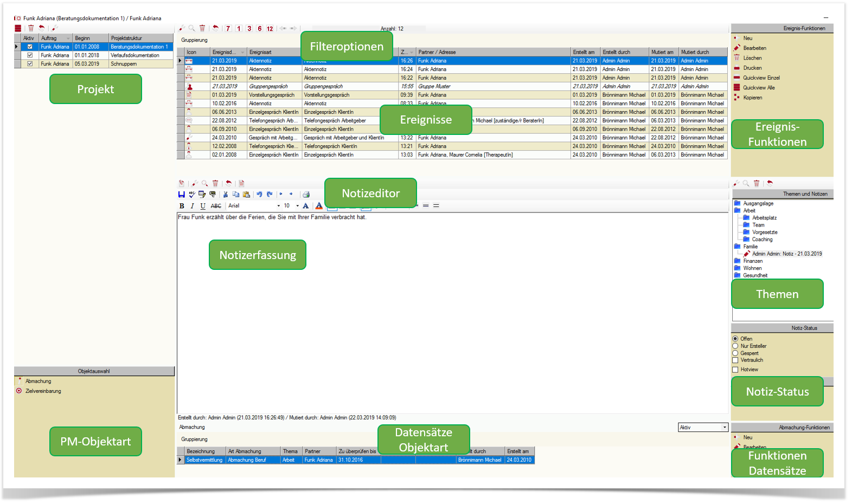Cut selection with the scissors icon
The height and width of the screenshot is (504, 852).
[x=225, y=195]
